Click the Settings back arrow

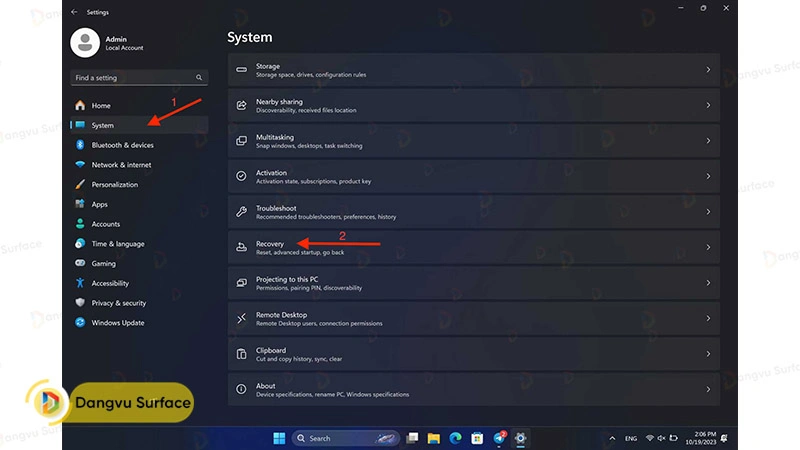click(74, 12)
